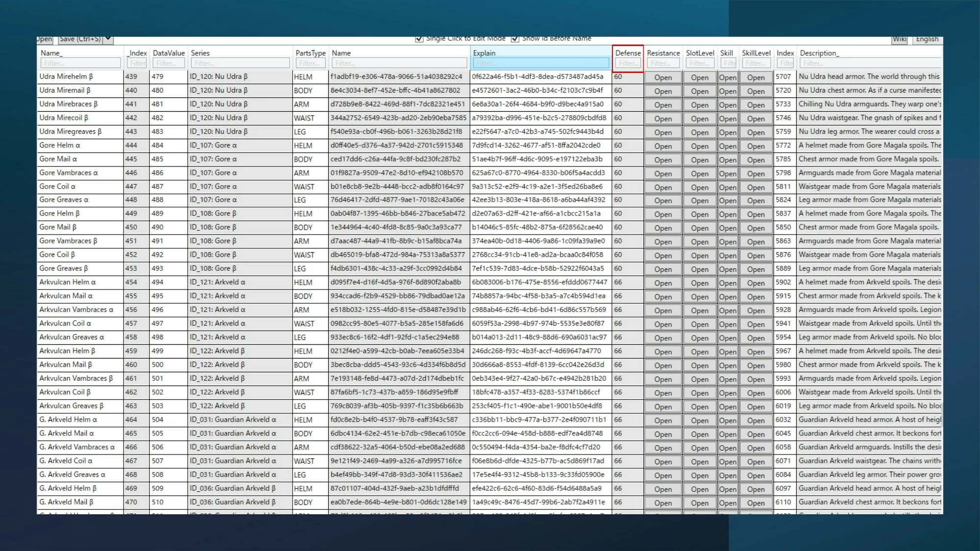Open the English language selector
This screenshot has height=551, width=980.
[927, 39]
